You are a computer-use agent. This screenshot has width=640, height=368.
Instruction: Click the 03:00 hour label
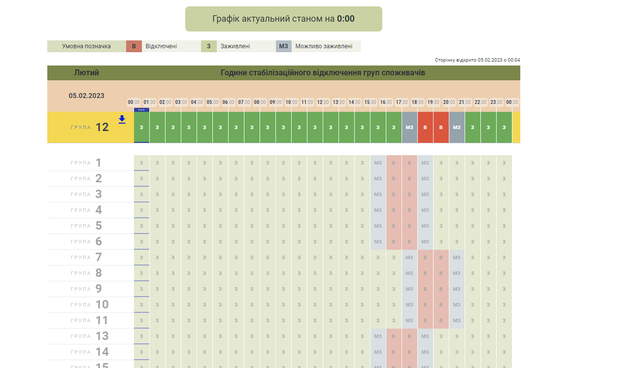[181, 102]
